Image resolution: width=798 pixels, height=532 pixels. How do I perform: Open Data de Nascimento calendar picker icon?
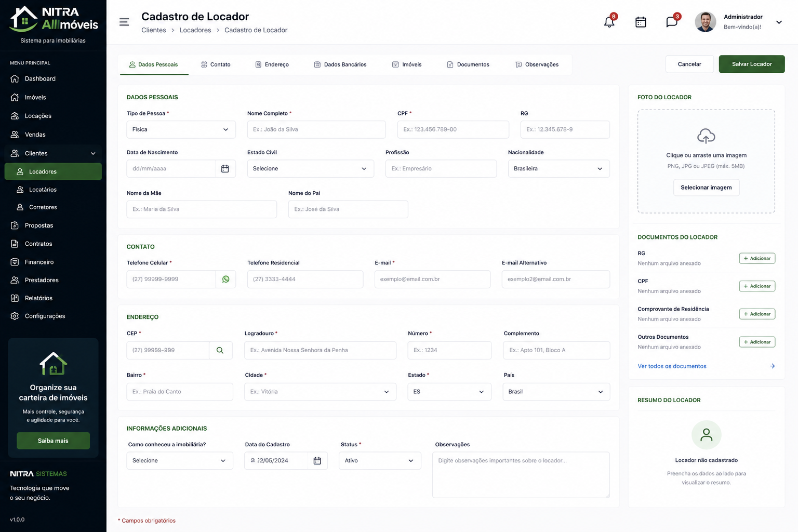[225, 169]
